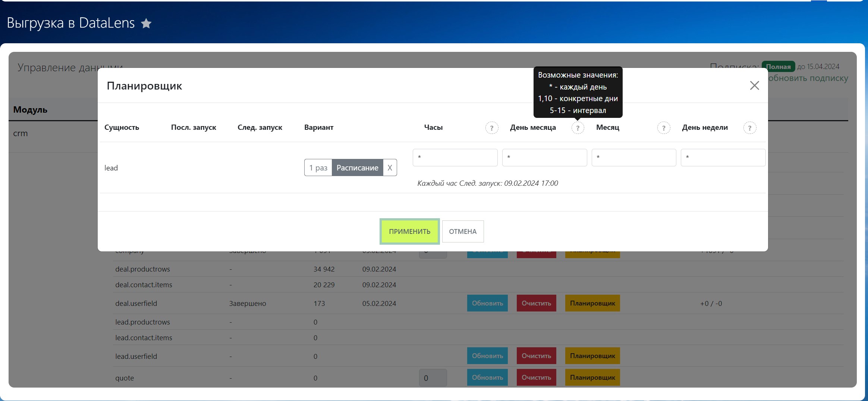Click the 'deal.userfield' row name

(136, 303)
